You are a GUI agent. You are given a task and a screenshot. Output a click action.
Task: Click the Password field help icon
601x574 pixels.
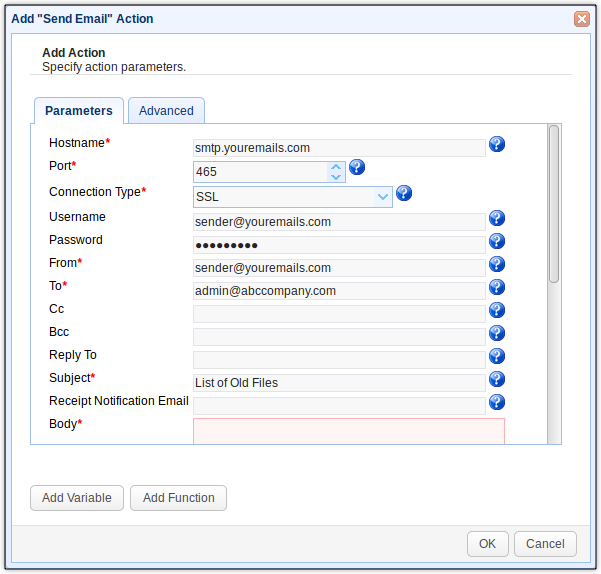[x=497, y=242]
